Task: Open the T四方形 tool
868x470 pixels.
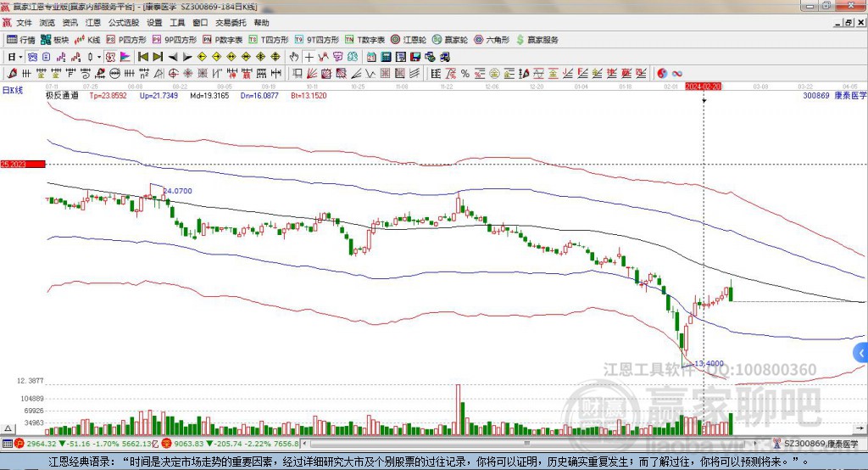Action: pos(269,40)
